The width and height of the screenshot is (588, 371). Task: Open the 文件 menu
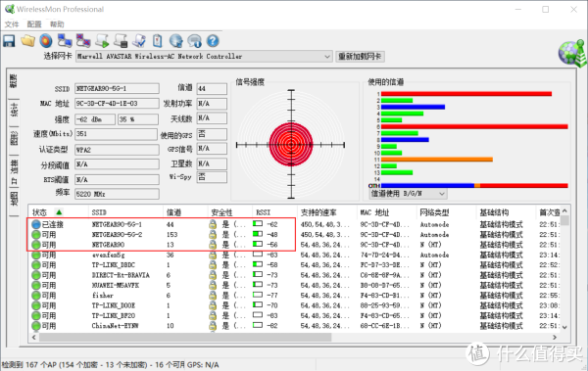click(12, 24)
